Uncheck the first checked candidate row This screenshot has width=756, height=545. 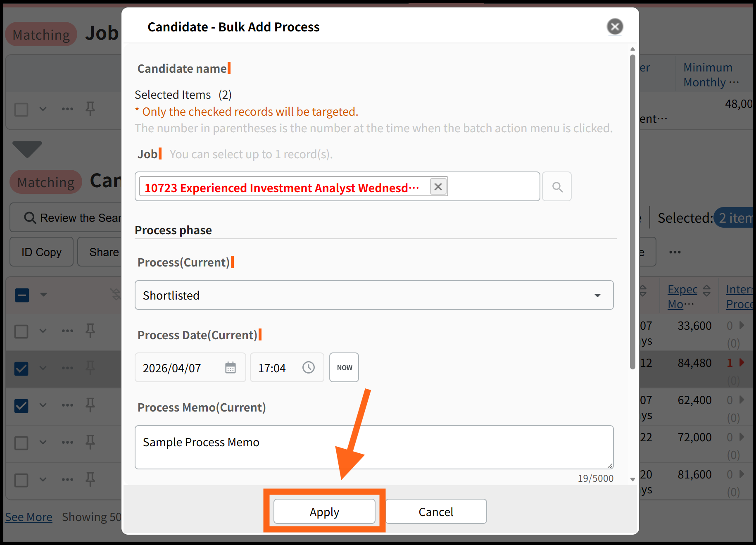tap(21, 368)
